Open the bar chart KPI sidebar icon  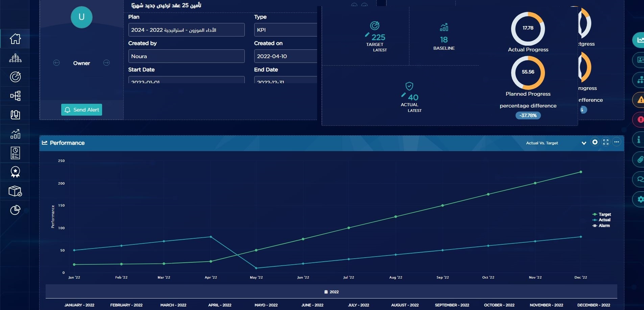click(15, 134)
